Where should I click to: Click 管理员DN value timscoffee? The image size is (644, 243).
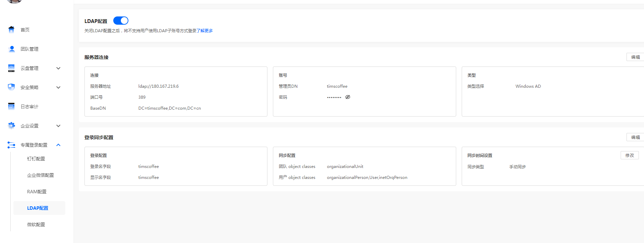click(x=337, y=86)
